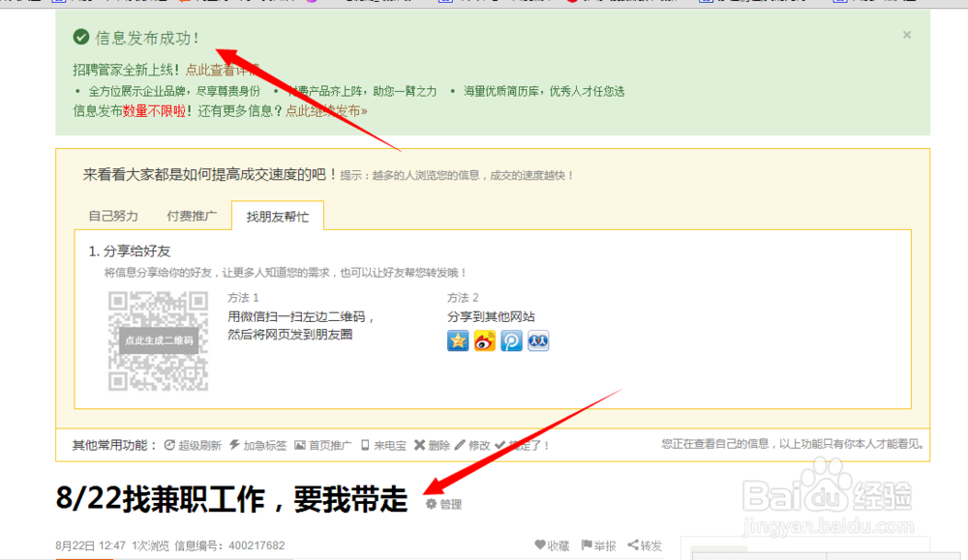The height and width of the screenshot is (560, 968).
Task: Click the 加急标签 lightning icon
Action: click(234, 445)
